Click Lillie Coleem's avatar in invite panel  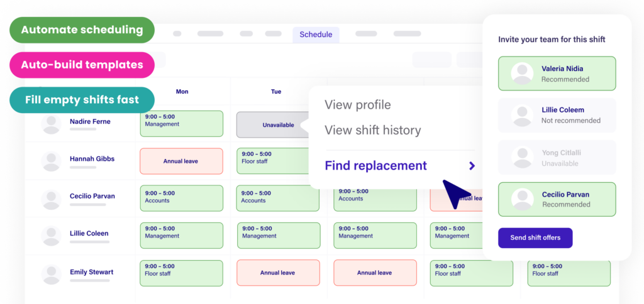coord(522,115)
